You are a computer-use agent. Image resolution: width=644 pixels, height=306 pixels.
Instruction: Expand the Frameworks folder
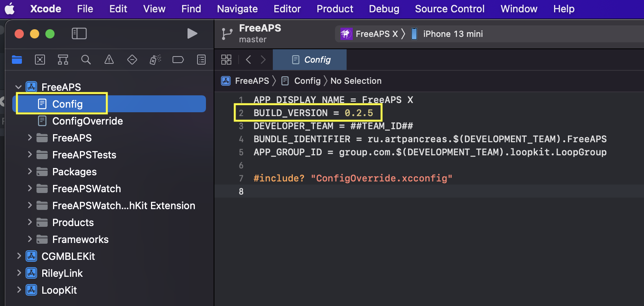pyautogui.click(x=30, y=239)
